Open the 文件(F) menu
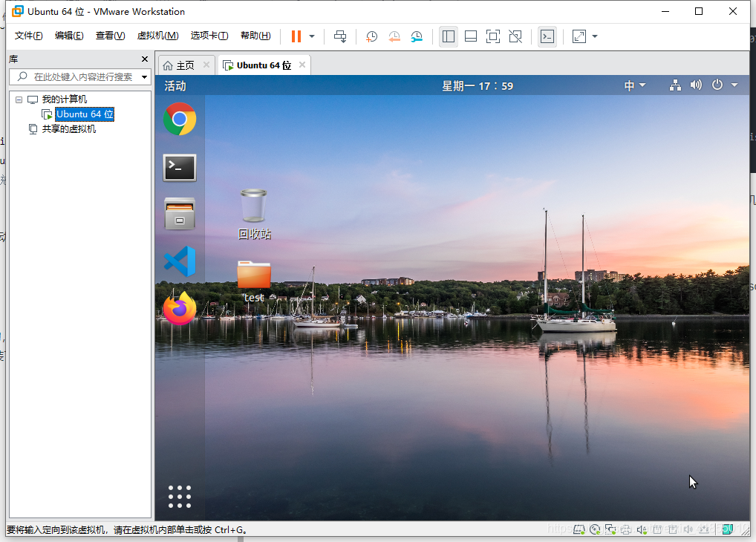The height and width of the screenshot is (542, 756). click(28, 36)
